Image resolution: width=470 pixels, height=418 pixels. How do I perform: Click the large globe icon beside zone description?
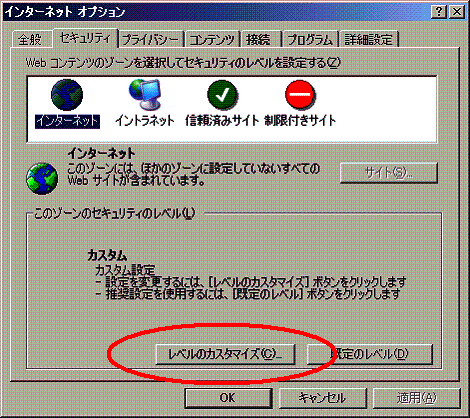[x=42, y=179]
